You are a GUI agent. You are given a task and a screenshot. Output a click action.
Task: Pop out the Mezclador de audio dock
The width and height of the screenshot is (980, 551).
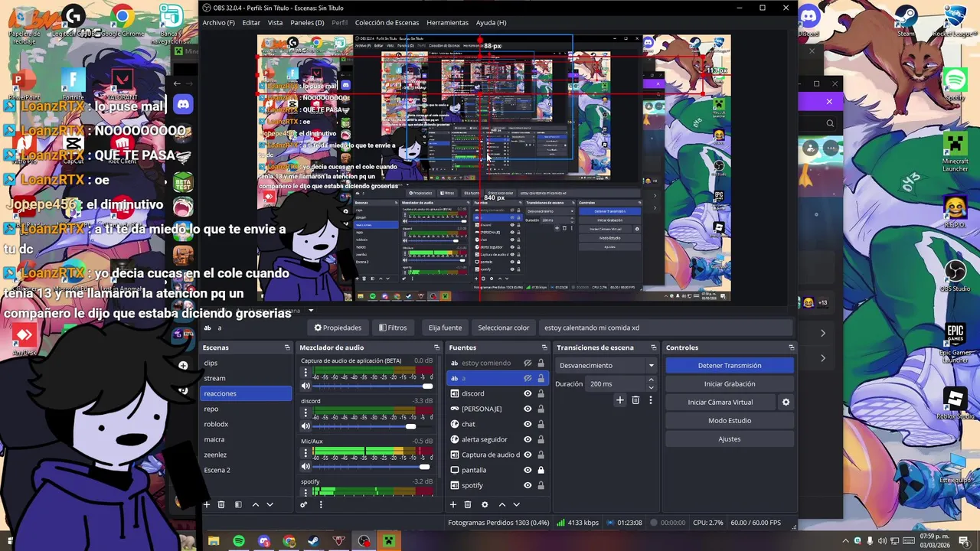[x=436, y=347]
